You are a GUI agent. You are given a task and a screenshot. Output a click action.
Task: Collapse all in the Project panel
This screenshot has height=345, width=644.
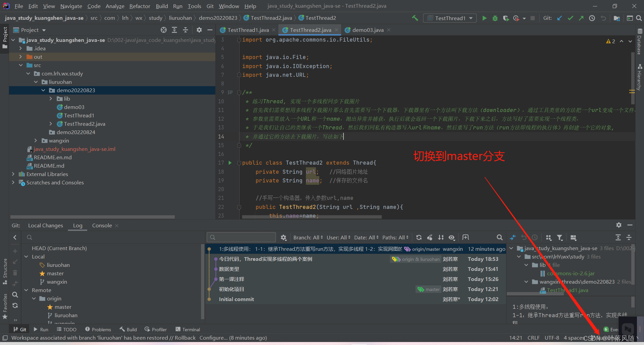pos(185,30)
